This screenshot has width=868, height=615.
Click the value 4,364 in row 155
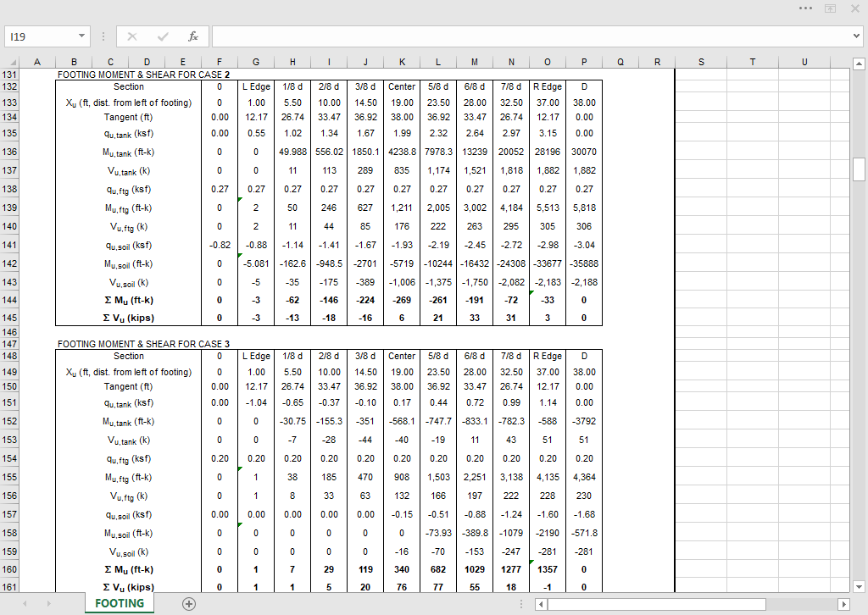584,477
